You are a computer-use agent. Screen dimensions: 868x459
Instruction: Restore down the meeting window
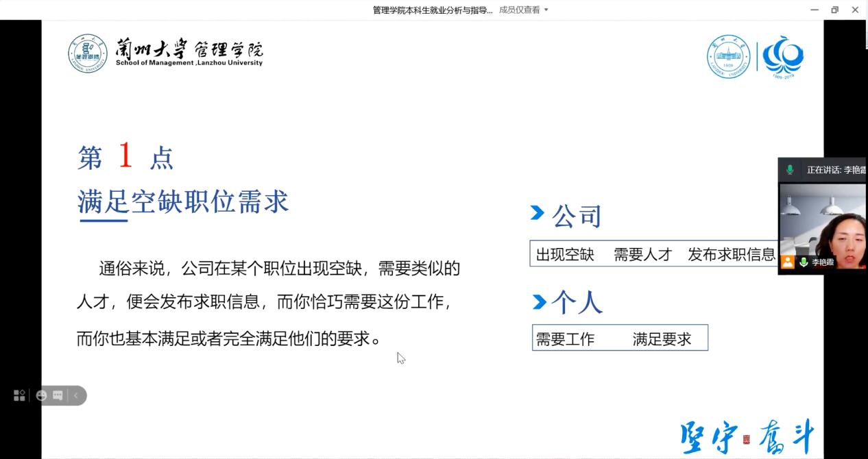(x=834, y=10)
